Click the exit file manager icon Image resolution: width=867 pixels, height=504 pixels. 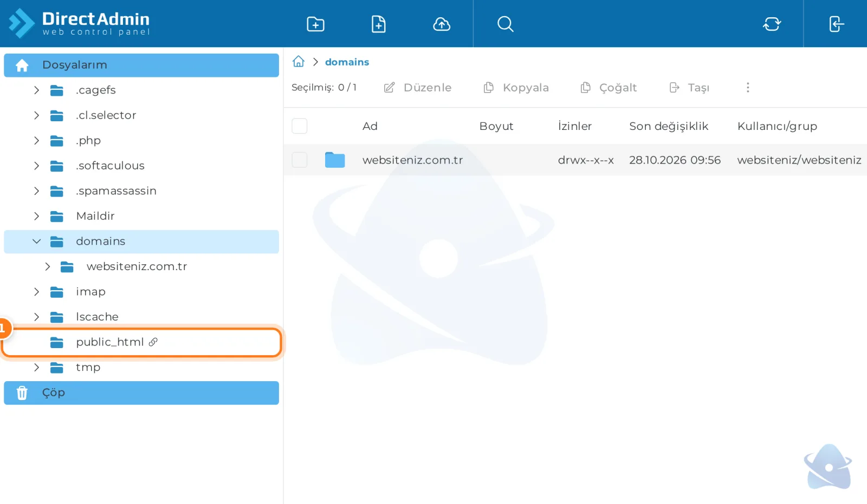click(836, 24)
